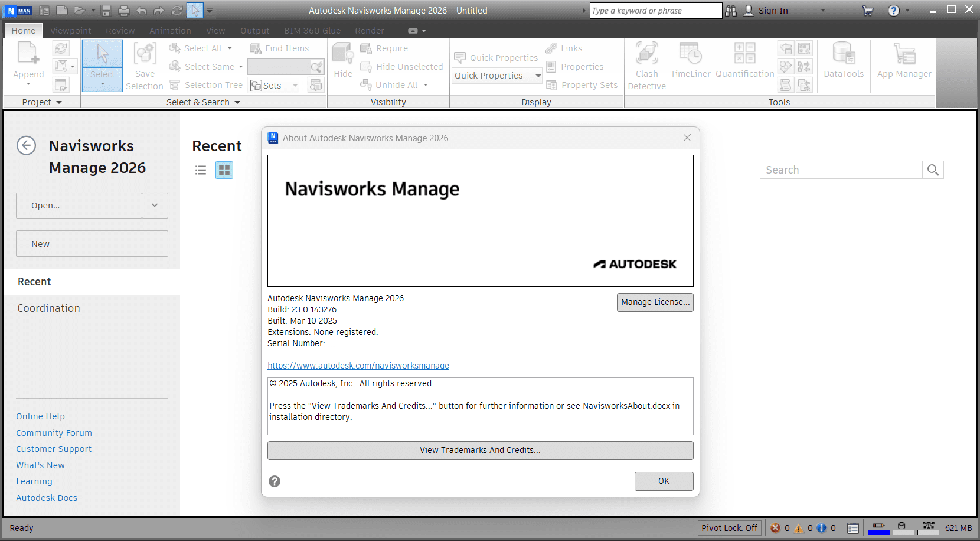Click the Append icon in Project panel
This screenshot has width=980, height=541.
point(28,53)
